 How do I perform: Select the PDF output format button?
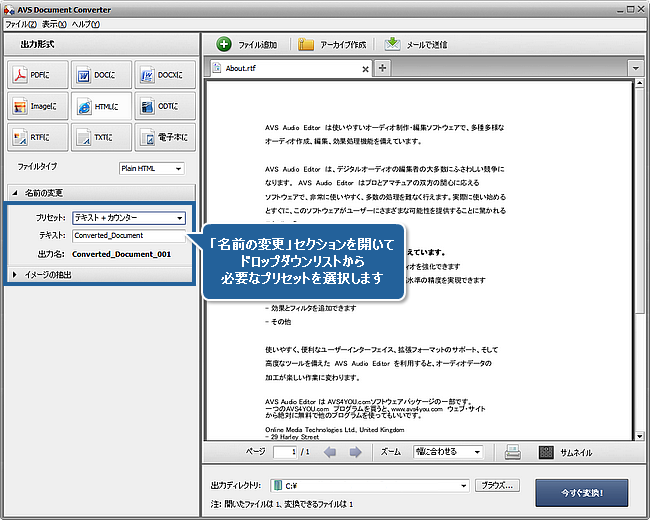[38, 75]
